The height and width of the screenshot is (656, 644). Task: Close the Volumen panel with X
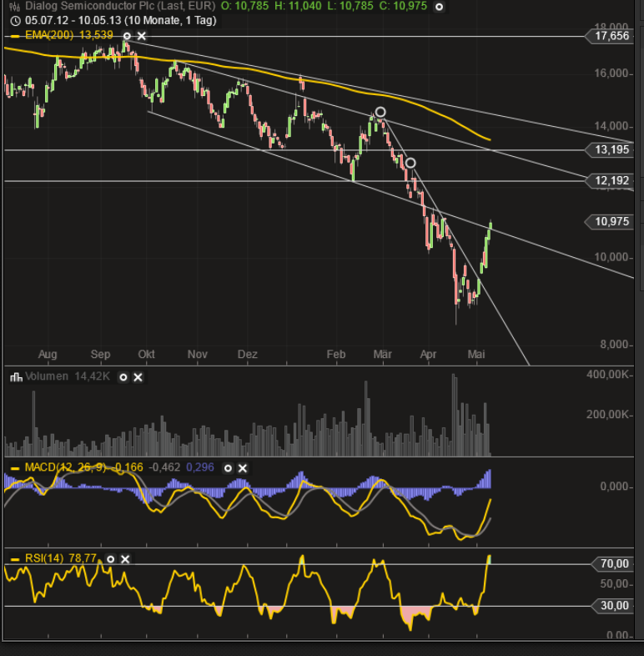(138, 377)
